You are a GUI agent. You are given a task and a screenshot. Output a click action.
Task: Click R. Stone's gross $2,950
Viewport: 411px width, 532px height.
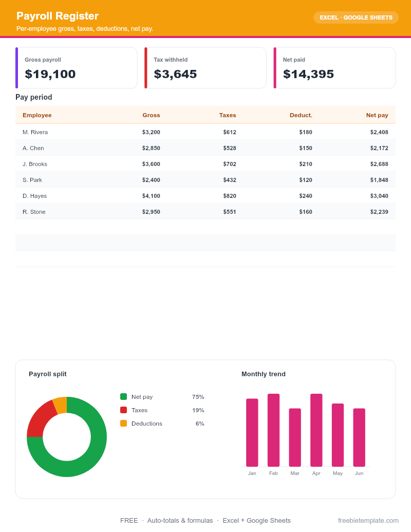pos(151,212)
